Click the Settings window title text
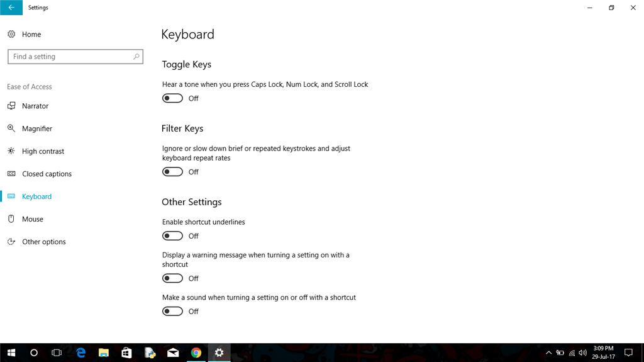The image size is (644, 362). [x=38, y=8]
